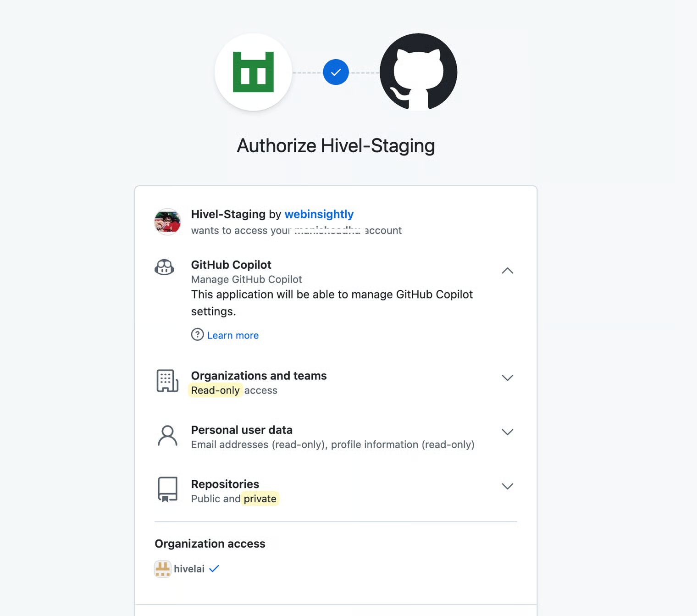Click the GitHub Copilot icon
This screenshot has height=616, width=697.
pos(165,267)
